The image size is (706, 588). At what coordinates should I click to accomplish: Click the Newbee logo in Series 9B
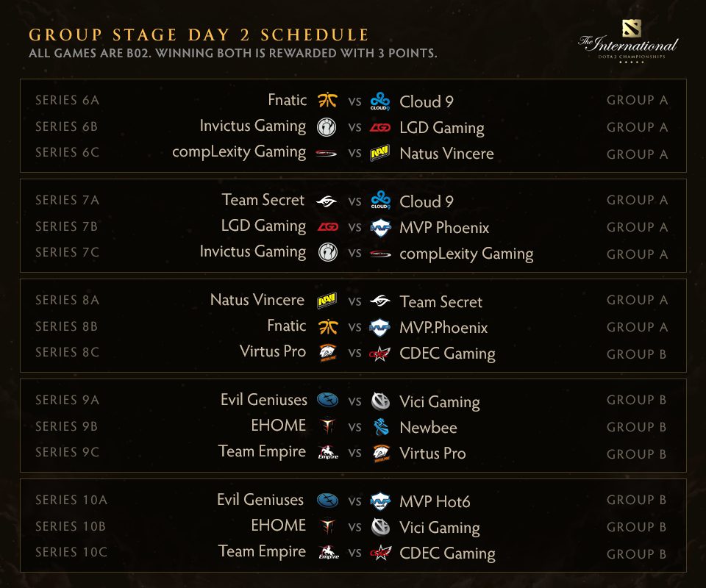(380, 427)
